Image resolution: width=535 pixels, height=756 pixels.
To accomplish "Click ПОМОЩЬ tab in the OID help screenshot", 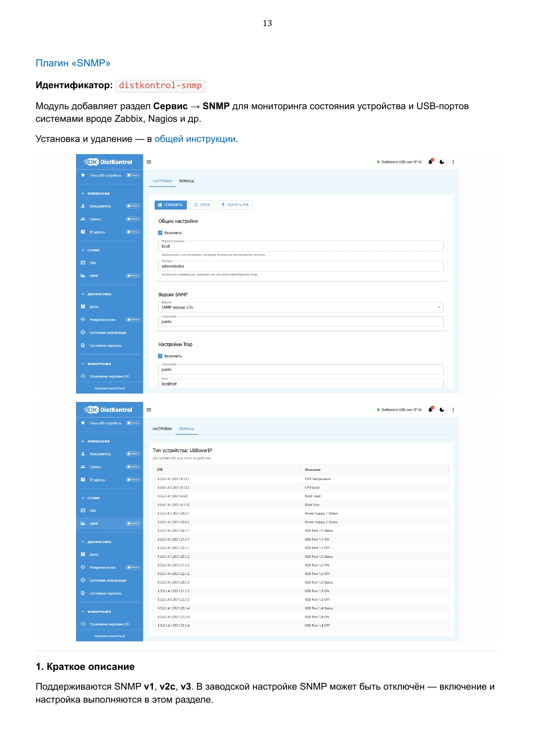I will click(187, 429).
